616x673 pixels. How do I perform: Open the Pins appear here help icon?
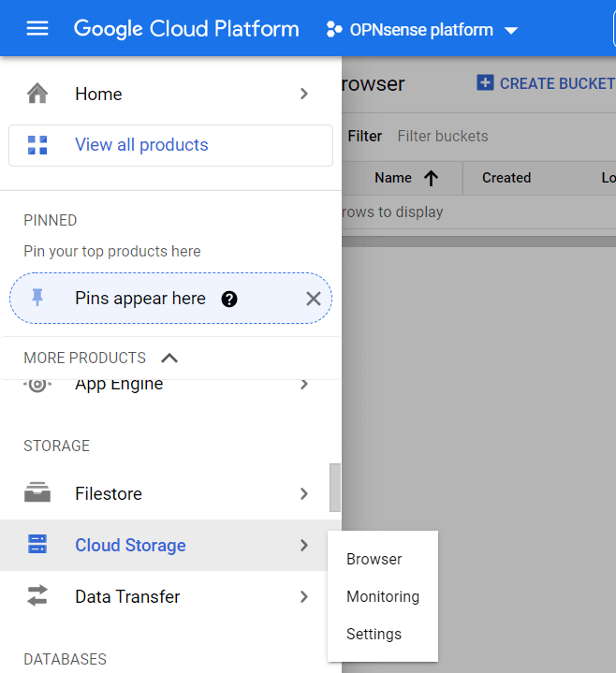point(229,299)
